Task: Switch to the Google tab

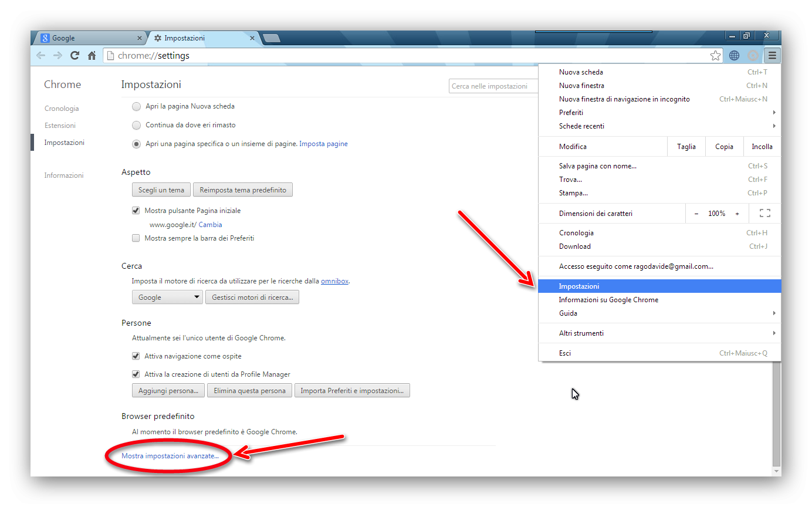Action: click(x=90, y=38)
